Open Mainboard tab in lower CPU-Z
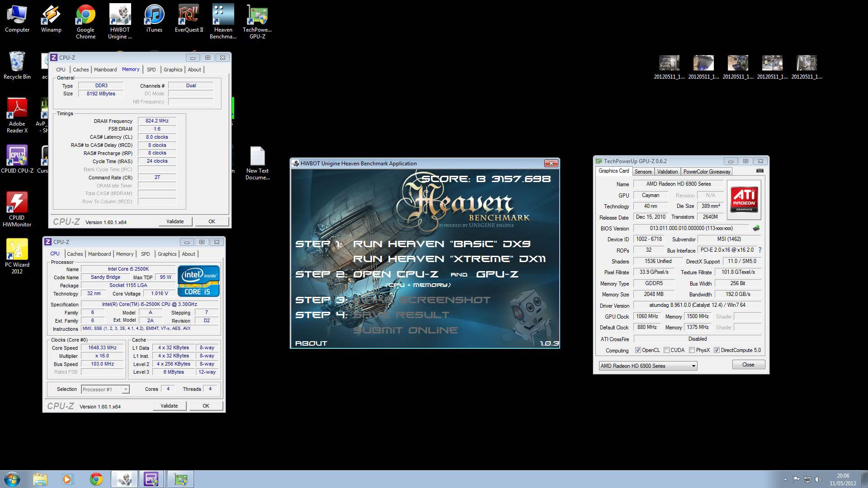Screen dimensions: 868x488 pyautogui.click(x=99, y=254)
